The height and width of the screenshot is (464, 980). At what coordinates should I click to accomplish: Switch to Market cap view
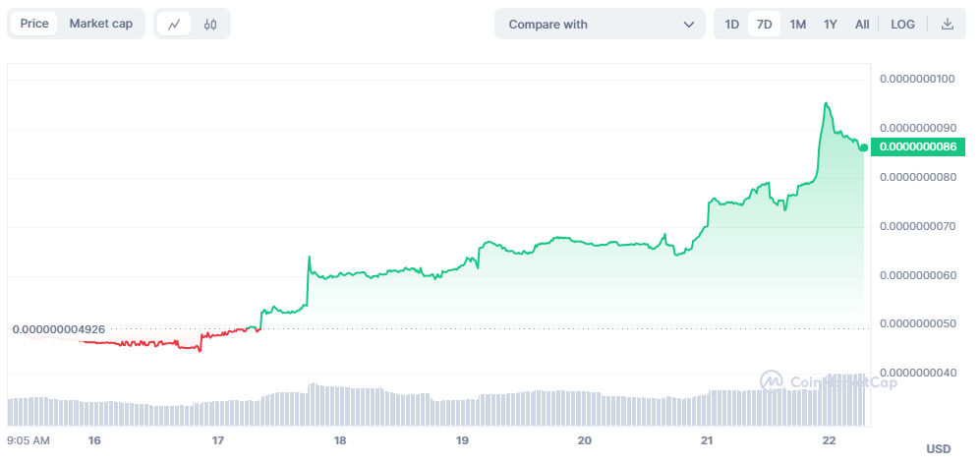pyautogui.click(x=100, y=24)
